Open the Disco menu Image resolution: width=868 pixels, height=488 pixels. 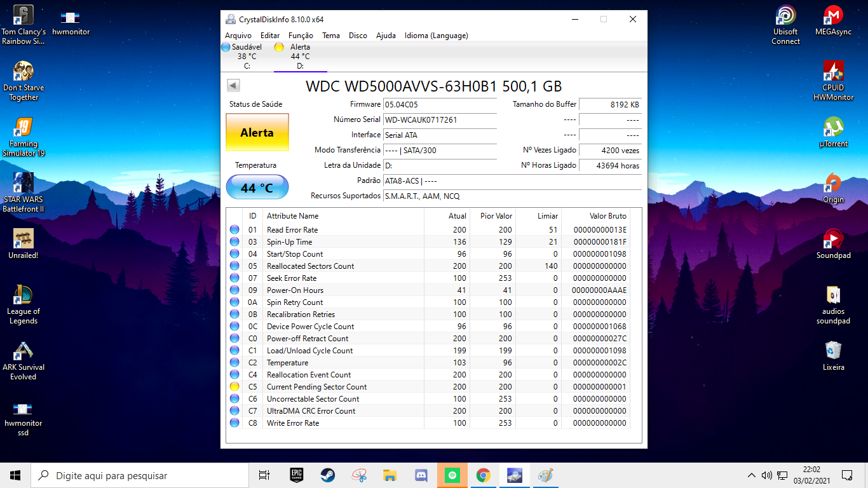click(x=358, y=36)
